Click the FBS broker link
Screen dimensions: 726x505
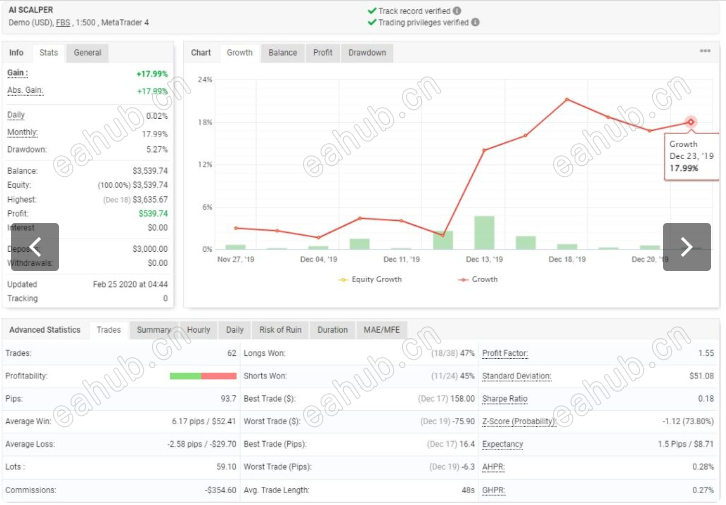click(63, 23)
